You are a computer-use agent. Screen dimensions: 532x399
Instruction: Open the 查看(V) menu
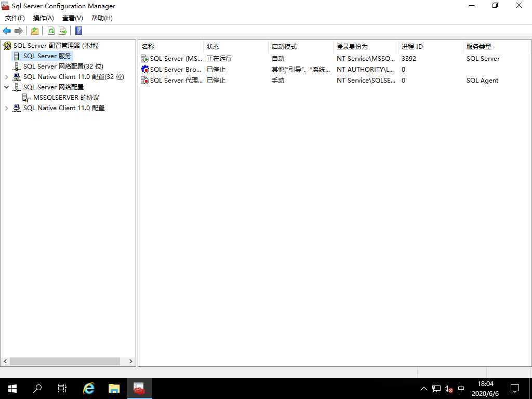pyautogui.click(x=73, y=18)
